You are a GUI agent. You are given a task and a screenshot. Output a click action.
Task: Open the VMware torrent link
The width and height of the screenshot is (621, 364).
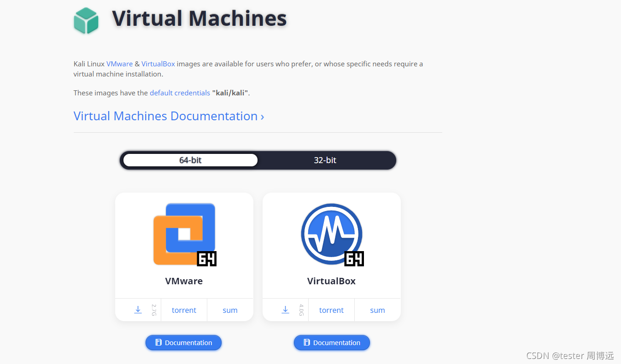coord(184,310)
